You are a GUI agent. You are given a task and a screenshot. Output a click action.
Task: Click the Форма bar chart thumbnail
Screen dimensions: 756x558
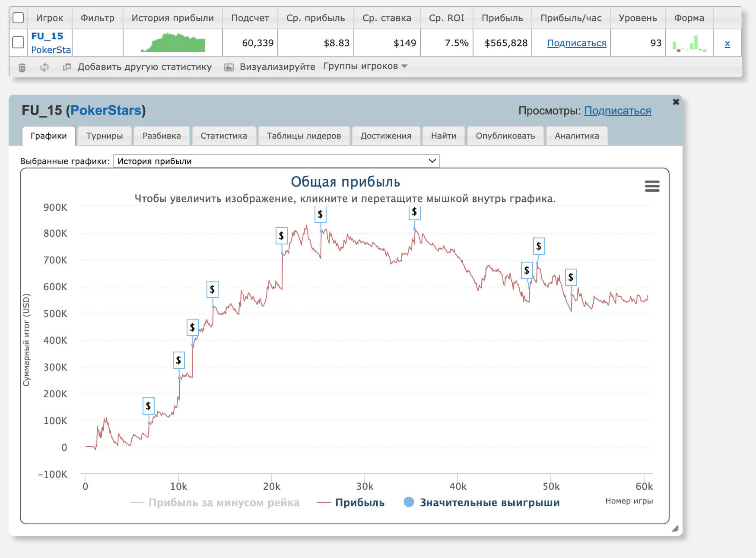(689, 43)
